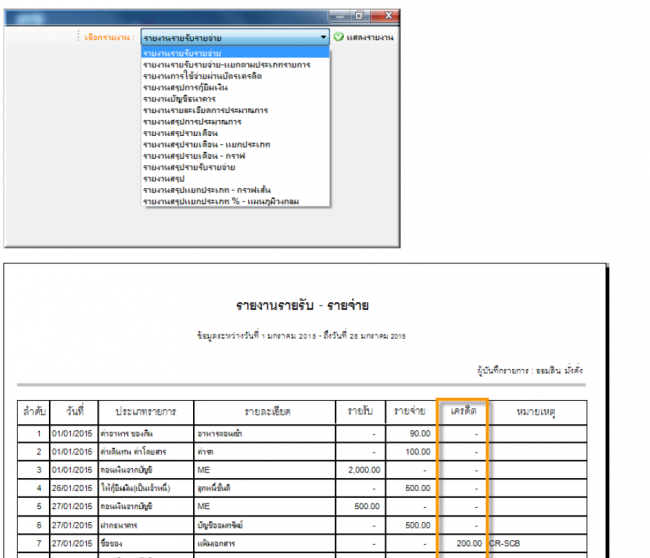This screenshot has height=558, width=650.
Task: Click the รายรับ column header
Action: click(x=360, y=412)
